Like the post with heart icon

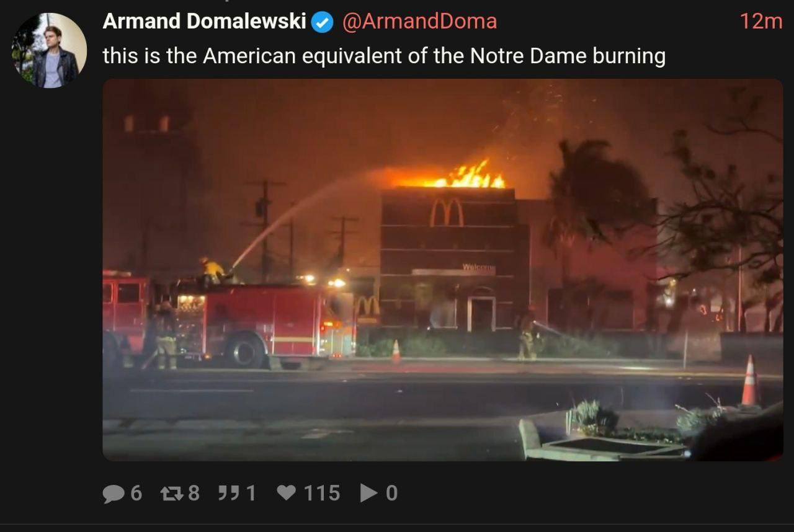coord(286,493)
